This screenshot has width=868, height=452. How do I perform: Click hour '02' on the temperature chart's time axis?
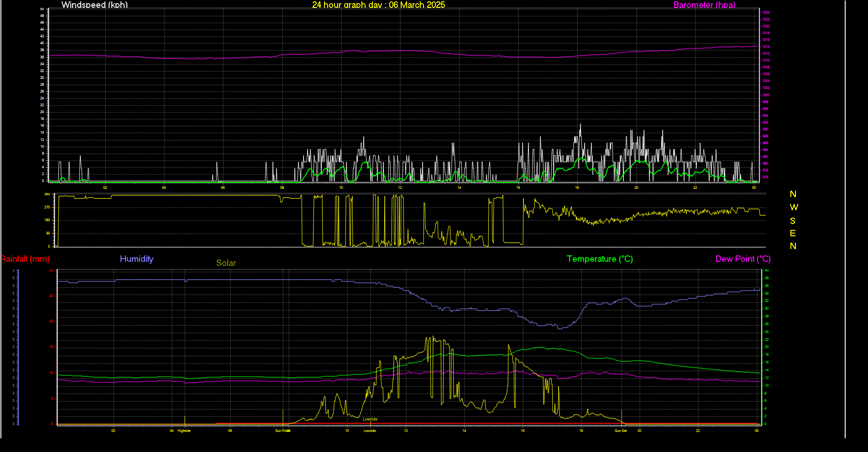[113, 431]
